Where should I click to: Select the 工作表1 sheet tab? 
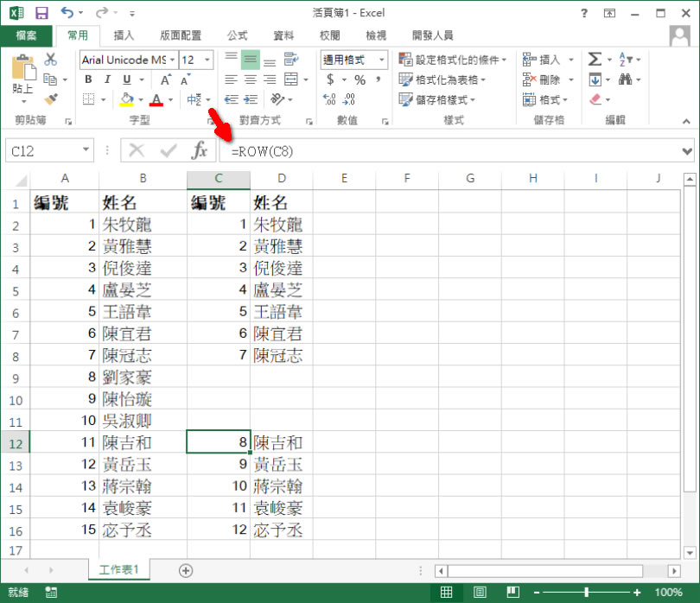118,570
